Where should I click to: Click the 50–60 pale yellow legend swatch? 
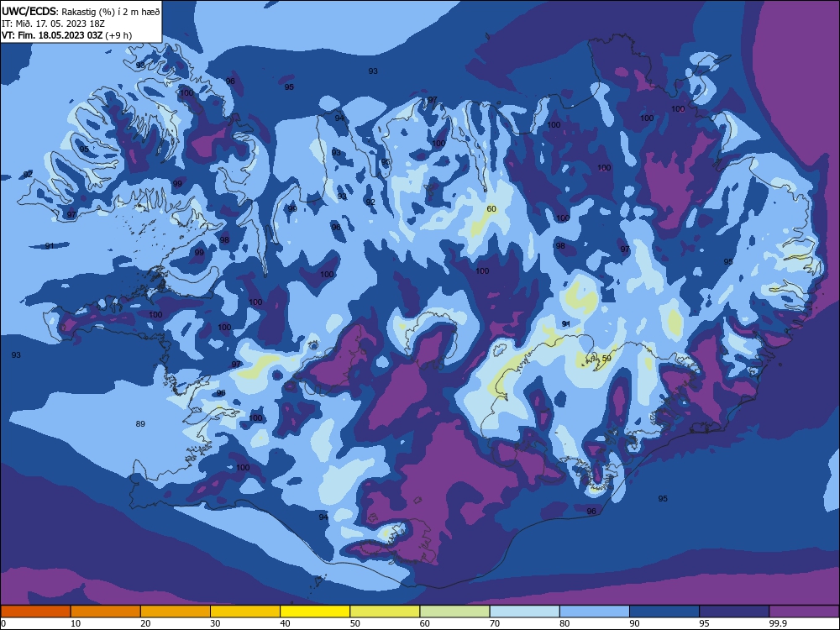tap(385, 612)
